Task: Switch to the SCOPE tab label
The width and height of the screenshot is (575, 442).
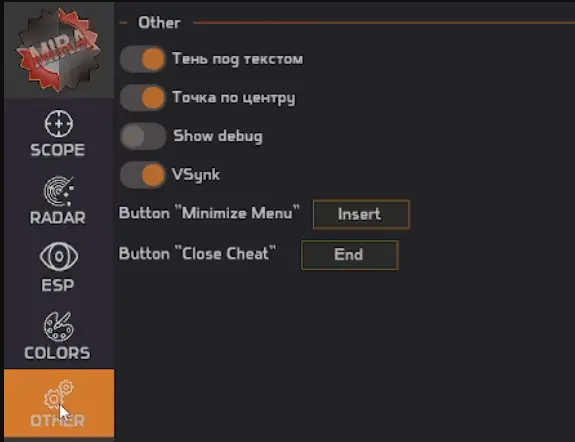Action: pos(58,150)
